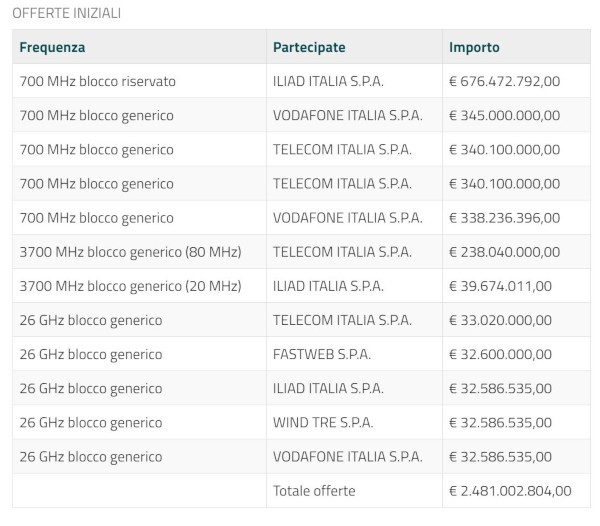Click the Partecipate column header

click(309, 47)
